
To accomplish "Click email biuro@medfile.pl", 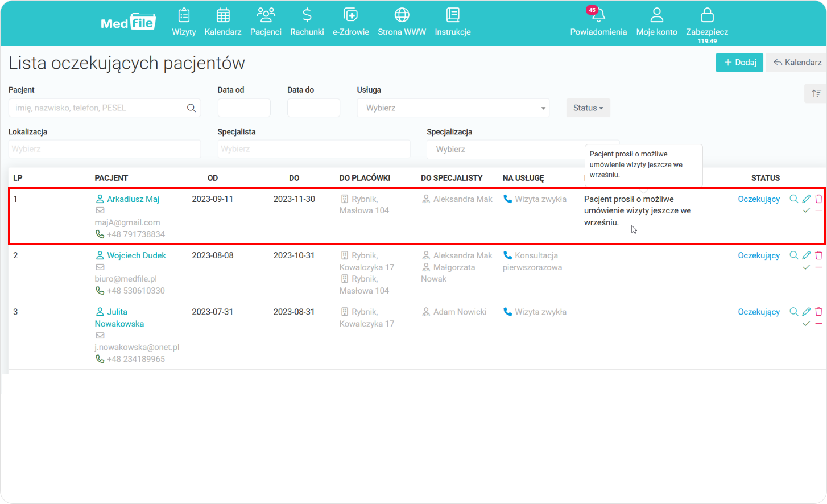I will (x=126, y=279).
